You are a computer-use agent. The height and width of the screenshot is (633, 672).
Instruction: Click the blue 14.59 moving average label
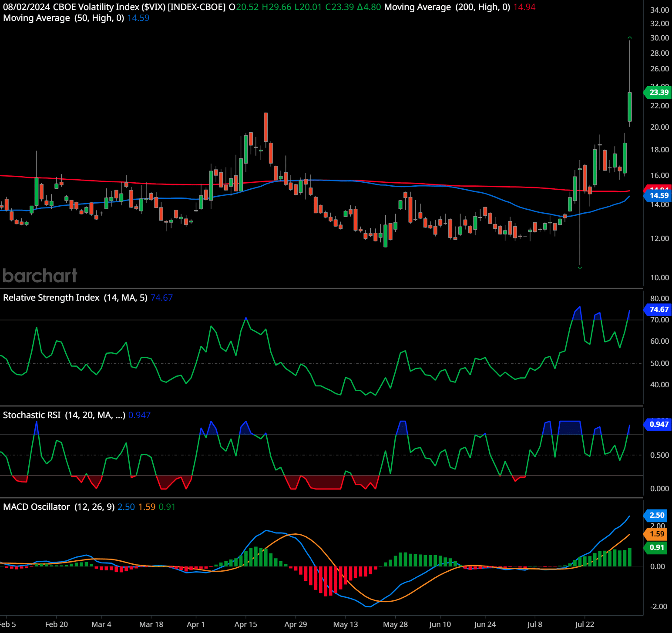click(658, 195)
